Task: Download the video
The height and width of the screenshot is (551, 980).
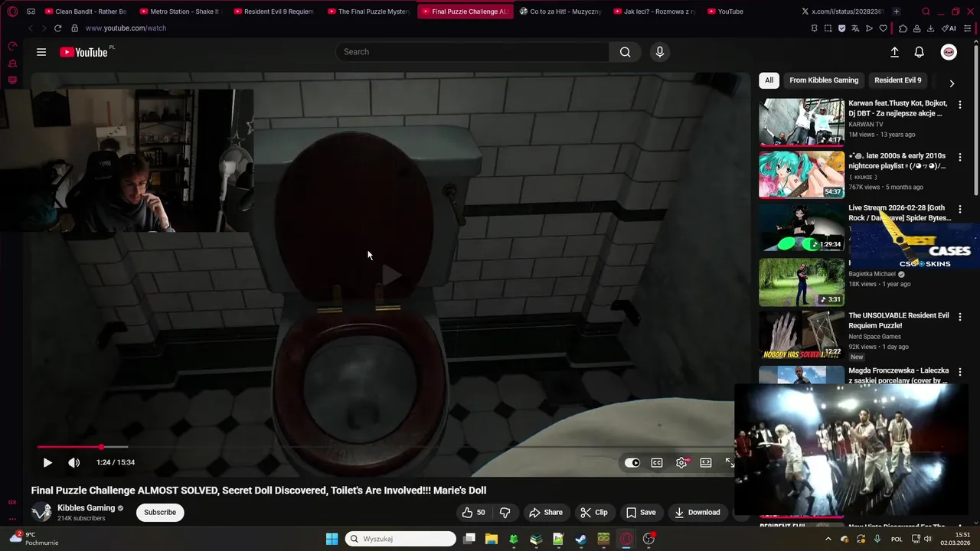Action: (697, 512)
